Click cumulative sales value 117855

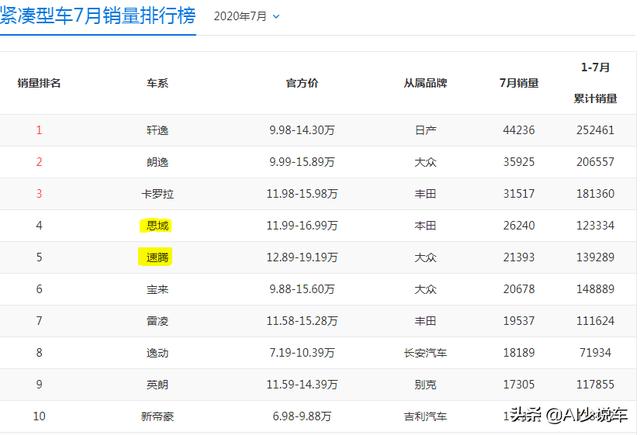pyautogui.click(x=595, y=385)
